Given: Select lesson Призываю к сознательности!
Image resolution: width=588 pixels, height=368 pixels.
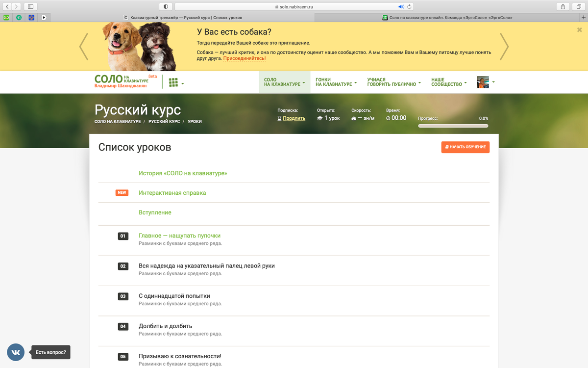Looking at the screenshot, I should (180, 356).
